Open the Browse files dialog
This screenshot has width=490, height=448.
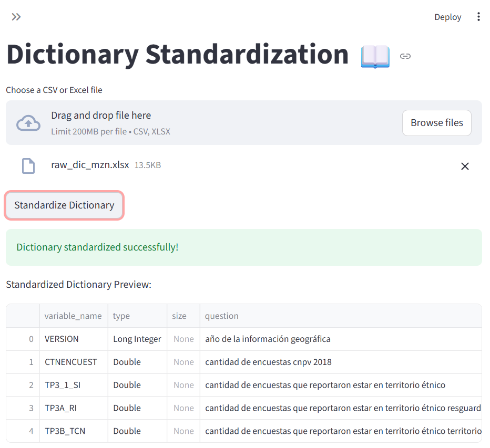[x=436, y=123]
